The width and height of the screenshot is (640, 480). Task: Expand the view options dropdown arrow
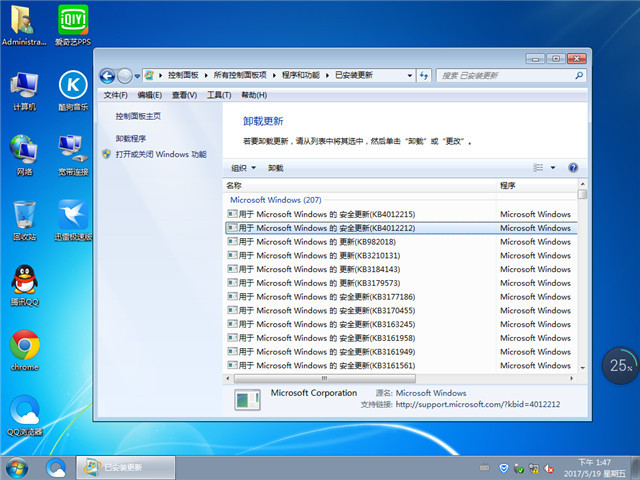(553, 168)
